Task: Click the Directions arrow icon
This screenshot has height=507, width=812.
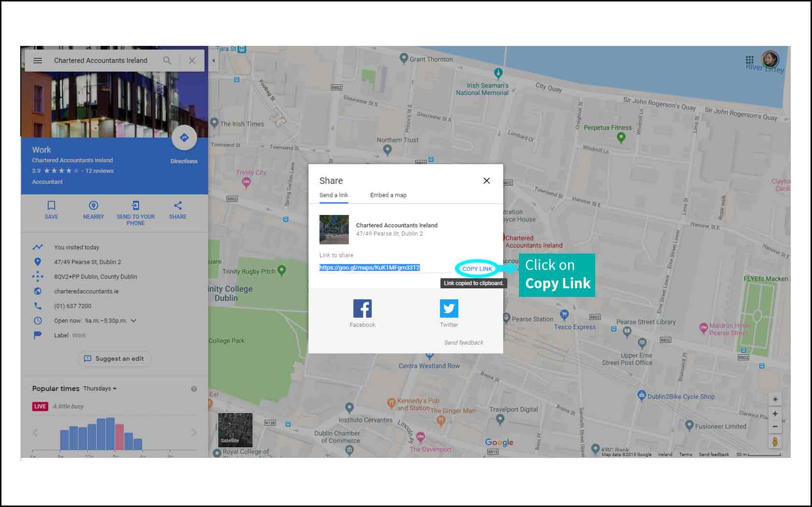Action: pos(184,138)
